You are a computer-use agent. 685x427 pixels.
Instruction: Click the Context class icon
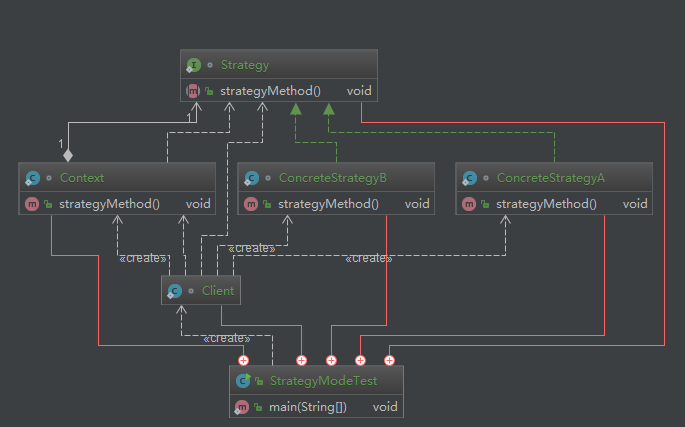pyautogui.click(x=33, y=178)
